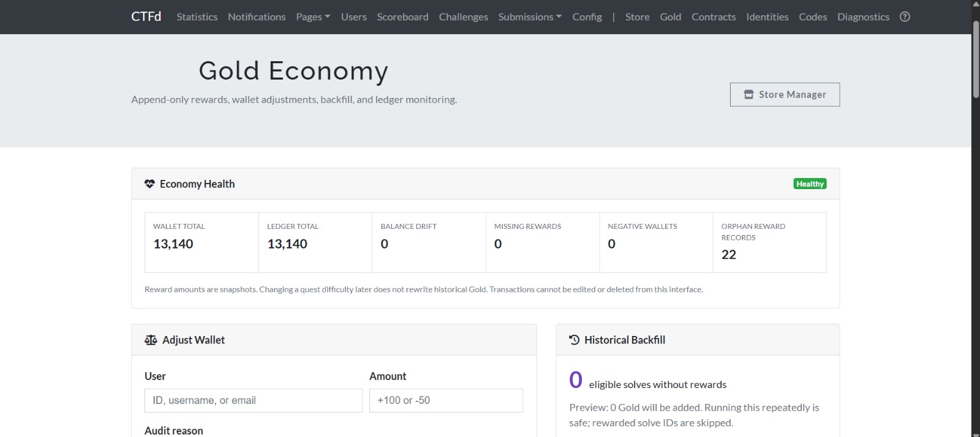Click the Store Manager button

tap(785, 94)
